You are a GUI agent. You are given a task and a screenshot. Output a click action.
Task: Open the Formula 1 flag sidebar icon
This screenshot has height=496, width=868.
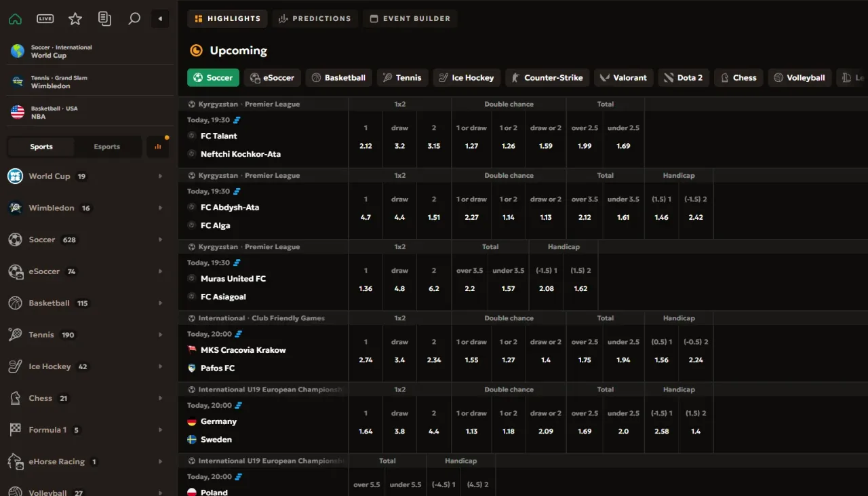[15, 430]
